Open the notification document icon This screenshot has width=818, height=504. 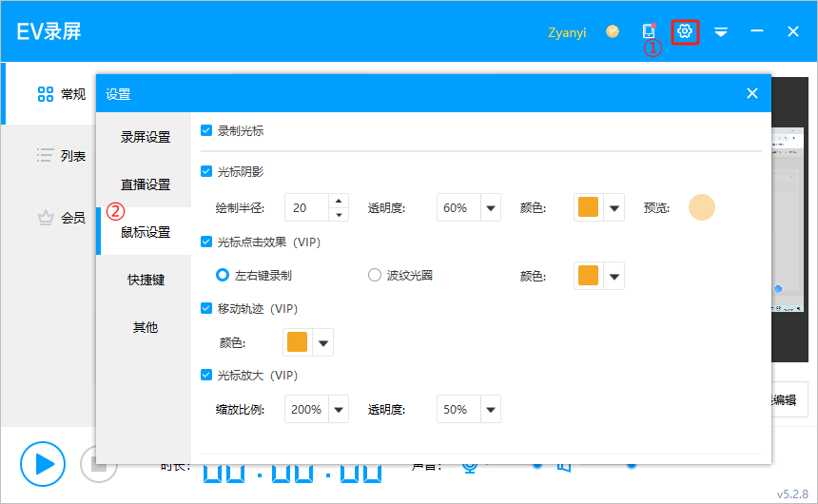(649, 31)
